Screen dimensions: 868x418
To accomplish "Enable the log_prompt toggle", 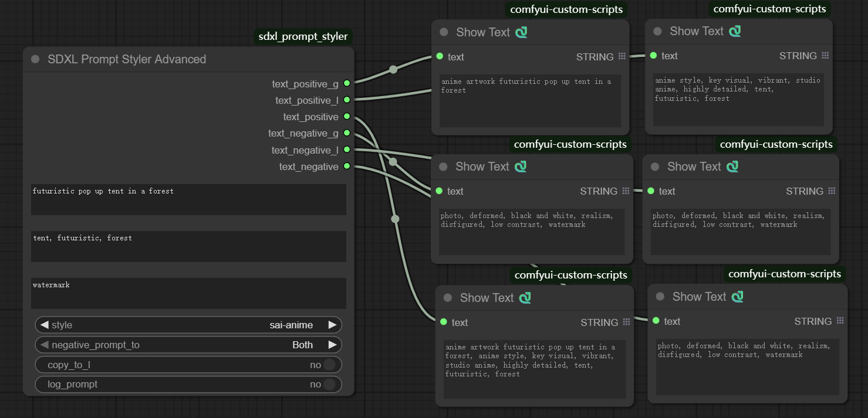I will coord(329,385).
